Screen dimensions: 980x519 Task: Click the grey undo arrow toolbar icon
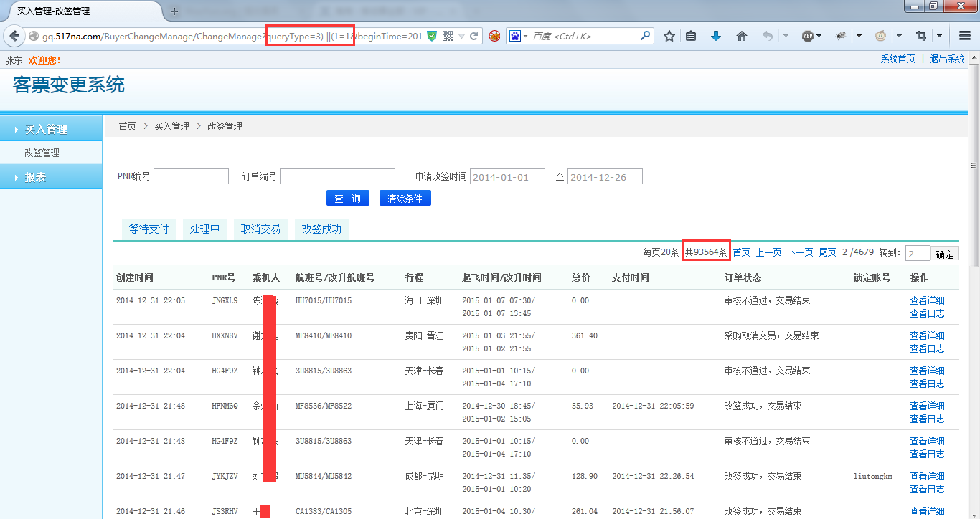tap(768, 36)
